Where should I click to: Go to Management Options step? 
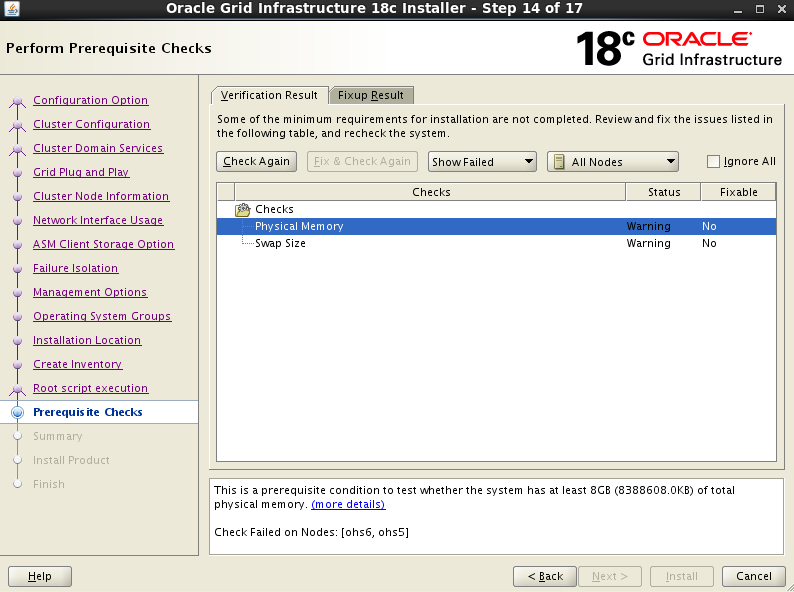(90, 292)
